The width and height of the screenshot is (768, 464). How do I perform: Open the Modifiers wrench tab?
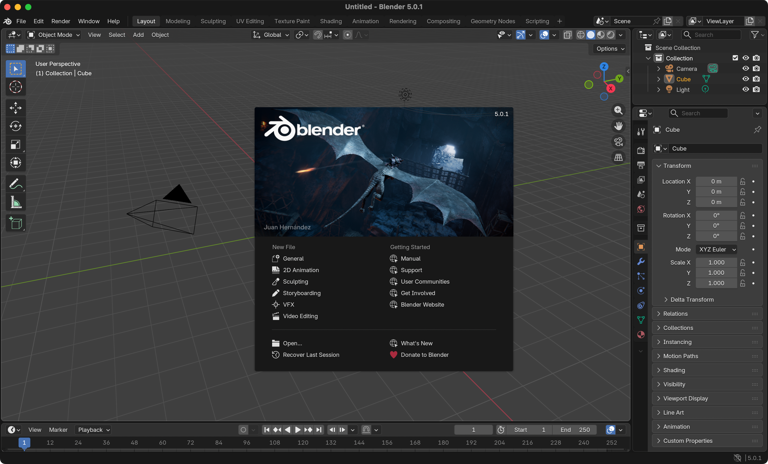pyautogui.click(x=641, y=262)
